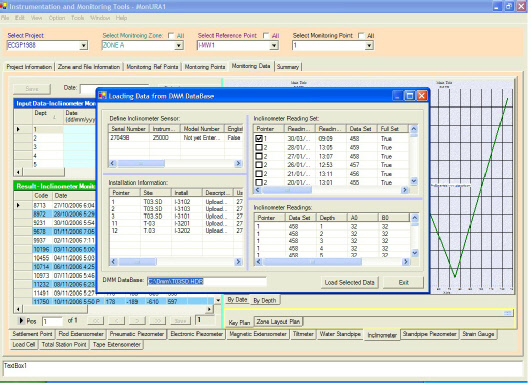Select installation row with Install I-3201

[x=176, y=224]
